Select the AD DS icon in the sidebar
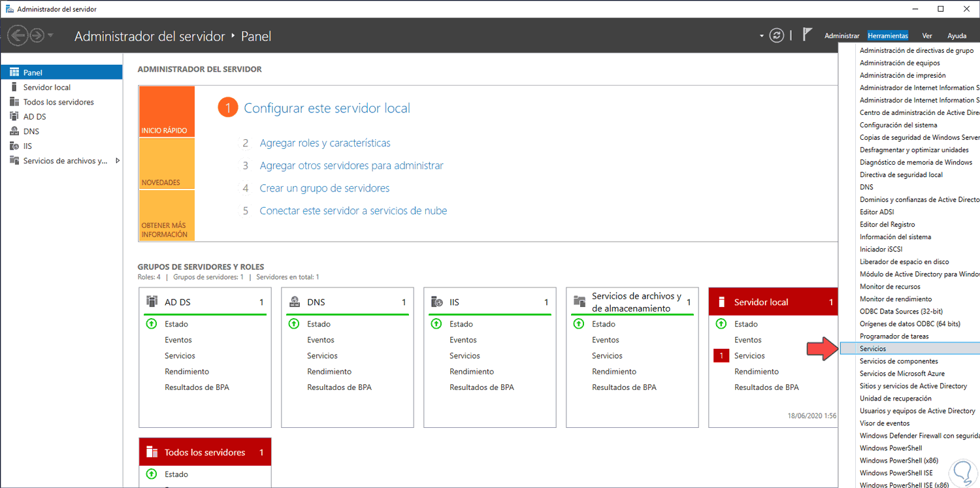The height and width of the screenshot is (488, 980). pyautogui.click(x=14, y=116)
